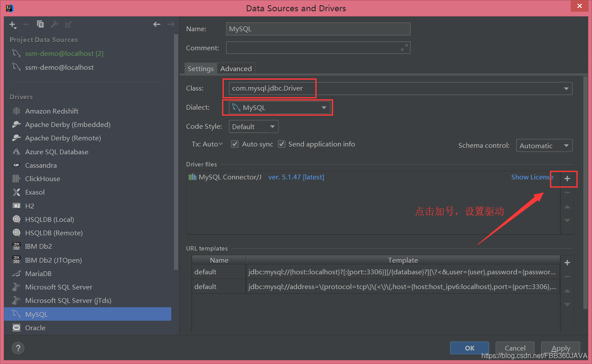Open driver settings wrench icon
Viewport: 592px width, 364px height.
(x=54, y=24)
